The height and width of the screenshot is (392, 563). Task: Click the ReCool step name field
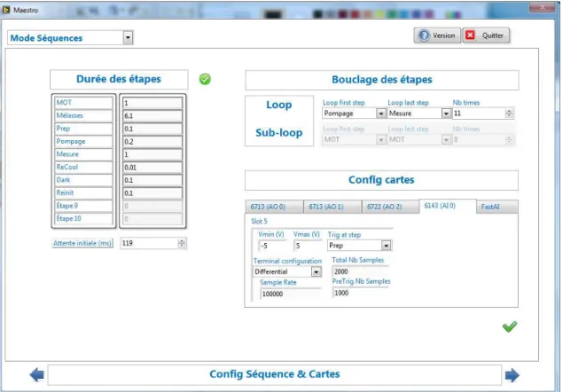click(x=83, y=167)
